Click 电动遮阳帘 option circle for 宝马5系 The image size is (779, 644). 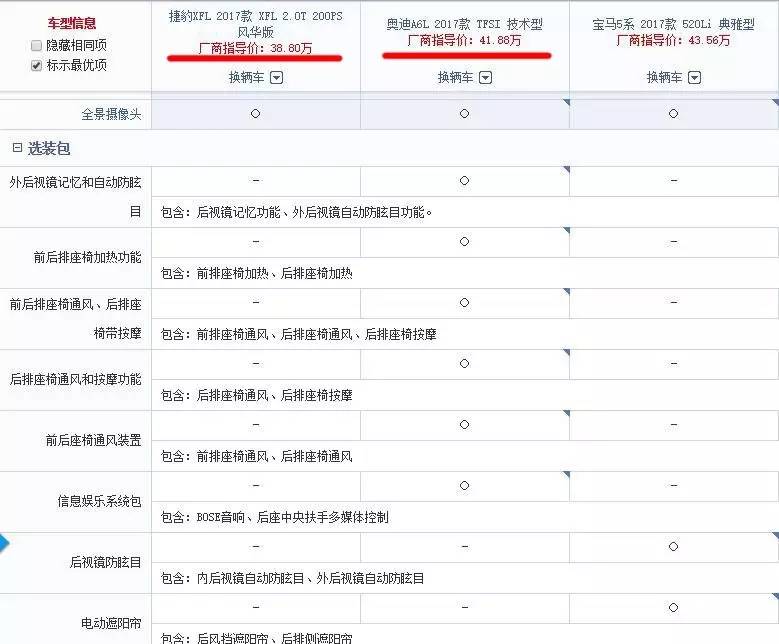[674, 608]
